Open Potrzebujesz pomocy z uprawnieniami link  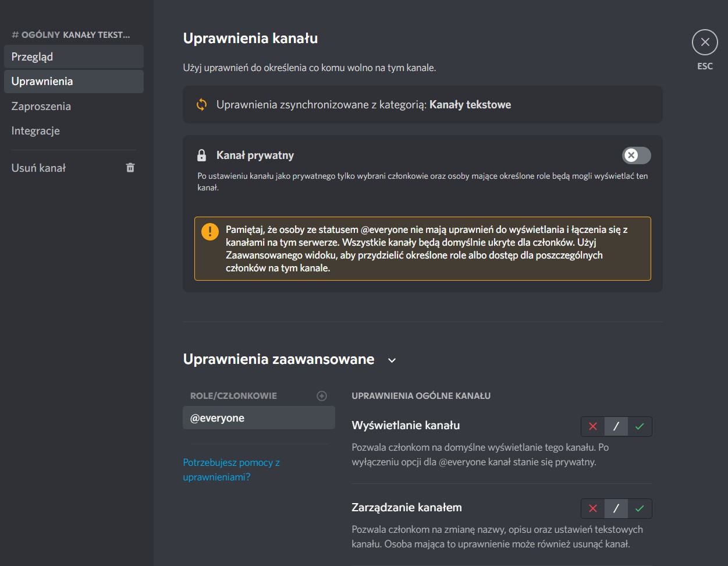231,469
